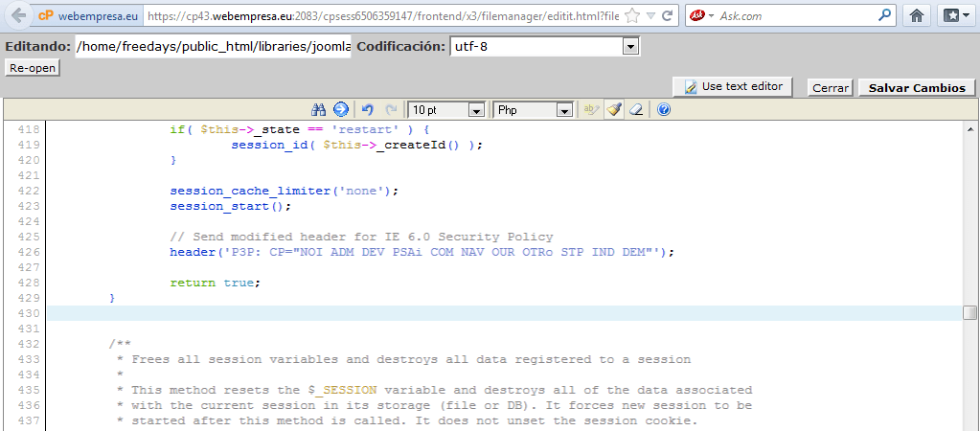Focus the Editando file path field

pos(213,46)
